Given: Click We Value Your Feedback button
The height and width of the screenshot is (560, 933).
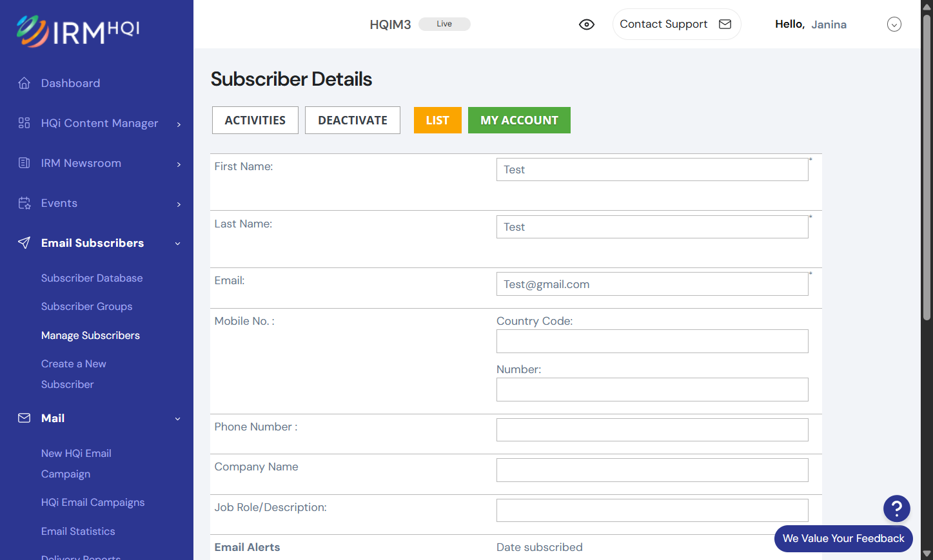Looking at the screenshot, I should [843, 539].
